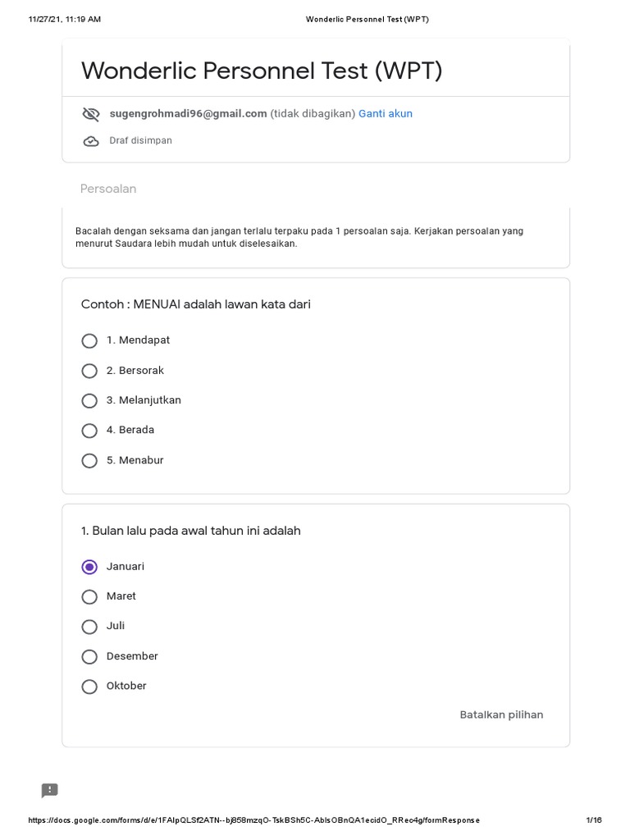Click the Draf disimpan status text
Viewport: 630px width, 840px height.
(x=140, y=141)
